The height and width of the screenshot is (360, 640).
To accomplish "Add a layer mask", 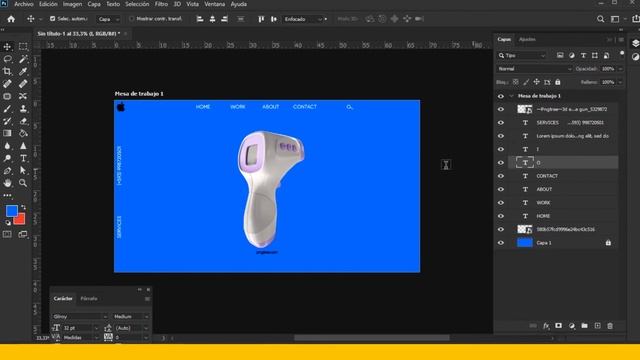I will [558, 326].
